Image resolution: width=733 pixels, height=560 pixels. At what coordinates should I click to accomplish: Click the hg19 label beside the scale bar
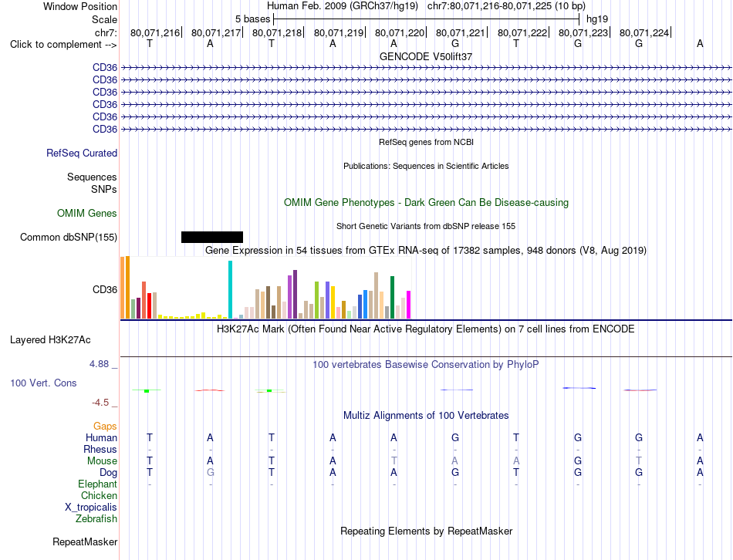(x=597, y=19)
